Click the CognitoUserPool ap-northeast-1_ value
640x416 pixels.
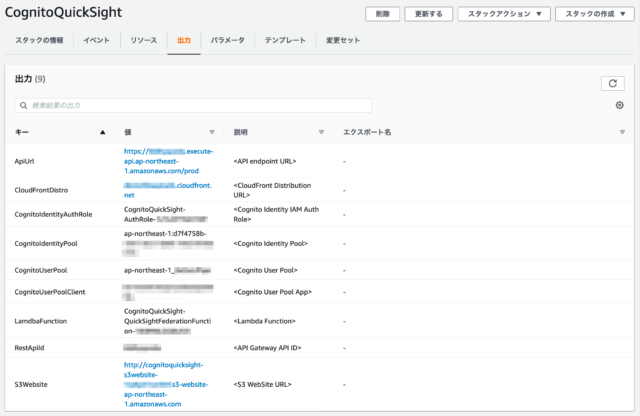click(x=167, y=270)
